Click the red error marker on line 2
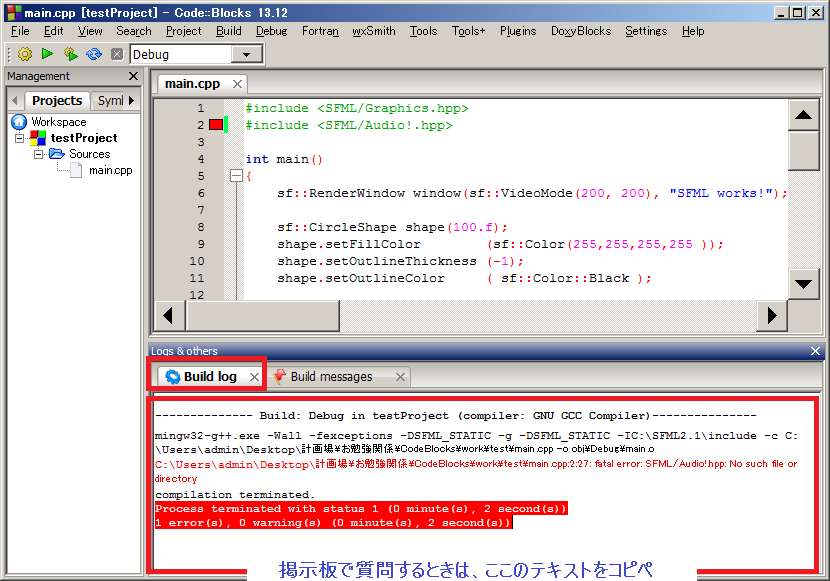 click(x=215, y=125)
